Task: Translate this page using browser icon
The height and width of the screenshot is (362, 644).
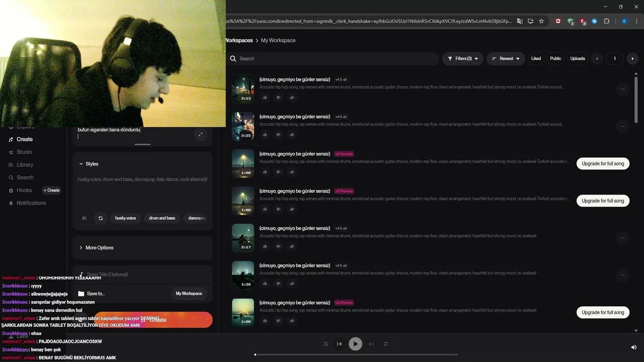Action: tap(520, 21)
